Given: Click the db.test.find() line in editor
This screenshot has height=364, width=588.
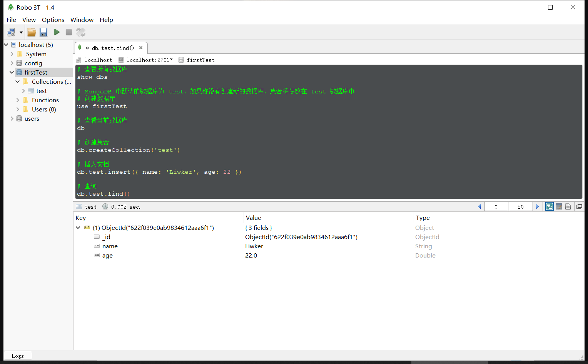Looking at the screenshot, I should click(104, 194).
